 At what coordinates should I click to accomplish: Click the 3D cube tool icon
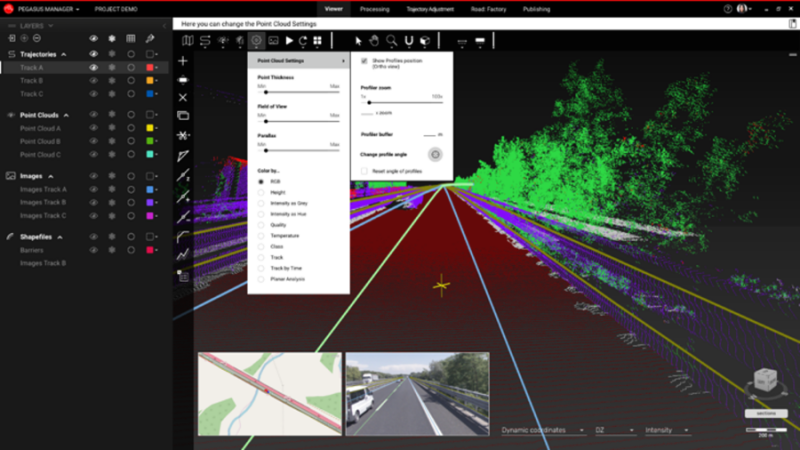pyautogui.click(x=425, y=41)
